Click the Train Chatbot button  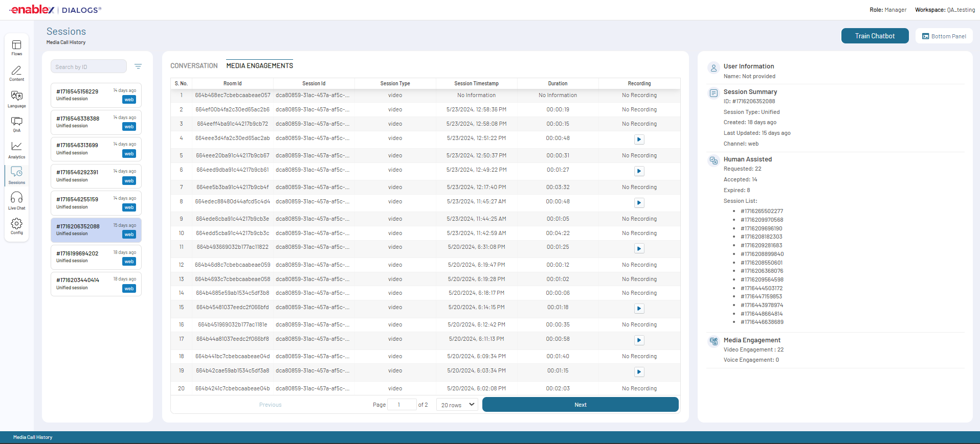tap(875, 36)
